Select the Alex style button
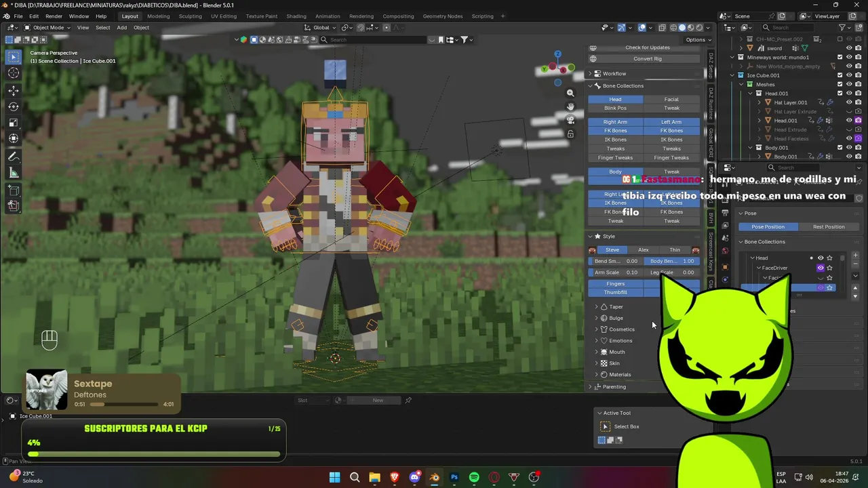 643,250
